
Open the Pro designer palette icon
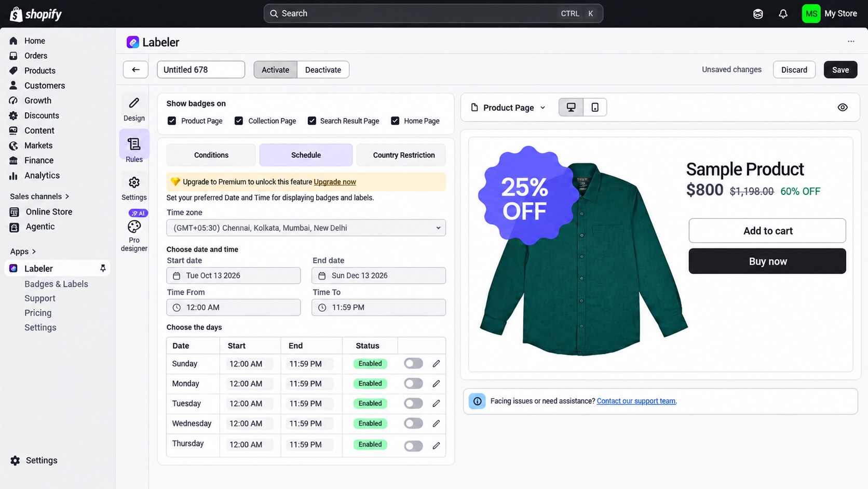pos(134,227)
